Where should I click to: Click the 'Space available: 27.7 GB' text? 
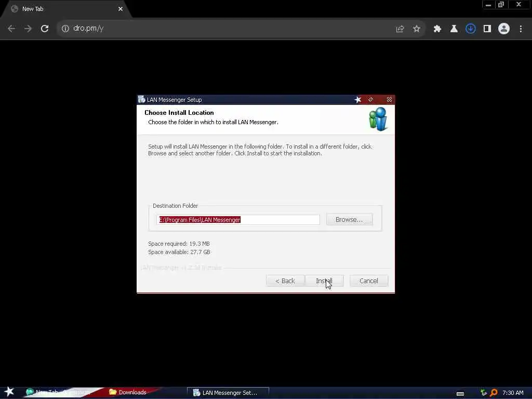pos(179,252)
